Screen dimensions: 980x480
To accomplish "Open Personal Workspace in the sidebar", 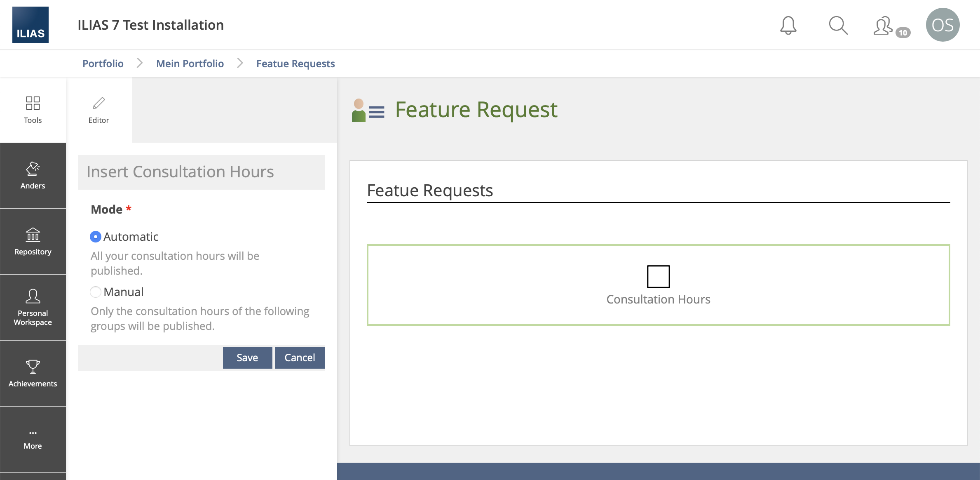I will tap(33, 307).
